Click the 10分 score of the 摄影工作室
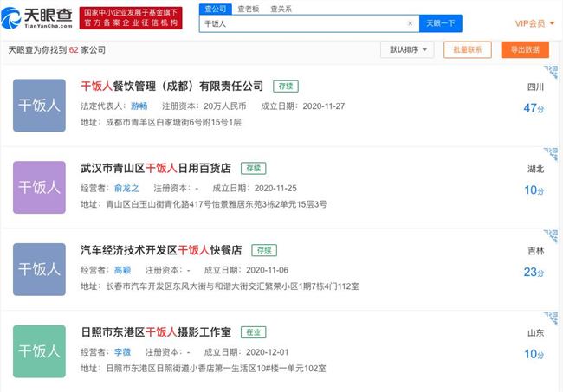 coord(534,354)
